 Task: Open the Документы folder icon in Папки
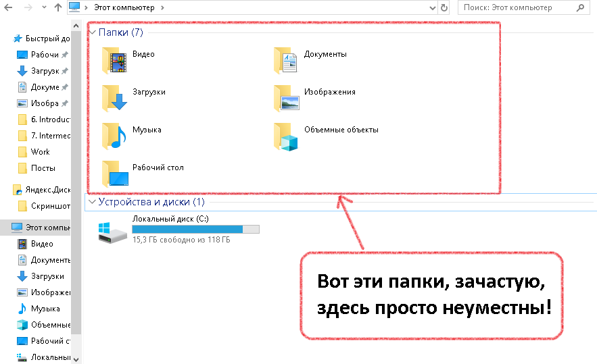(285, 60)
